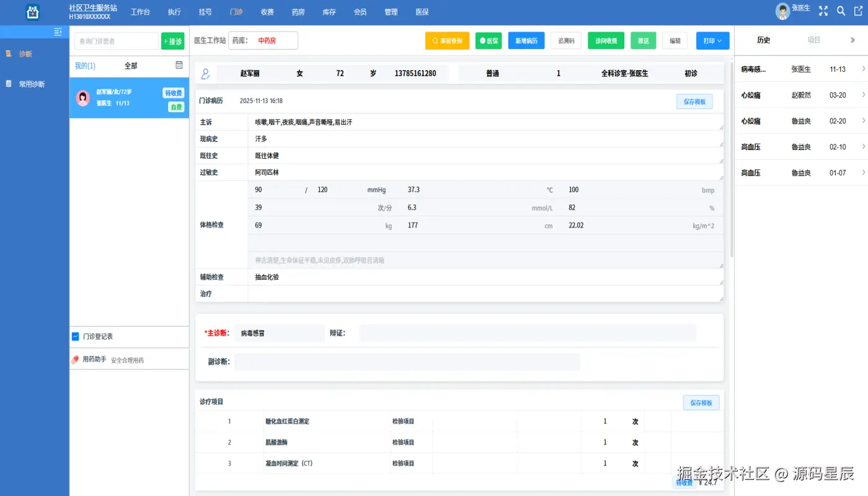Screen dimensions: 868x496
Task: Click 保存模板 in the 诊疗项目 section
Action: point(701,403)
